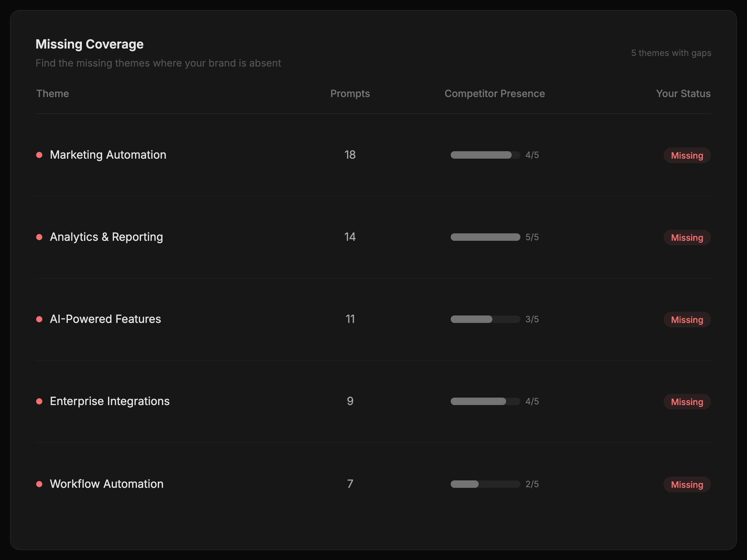Click the 5/5 competitor presence bar

pos(485,237)
